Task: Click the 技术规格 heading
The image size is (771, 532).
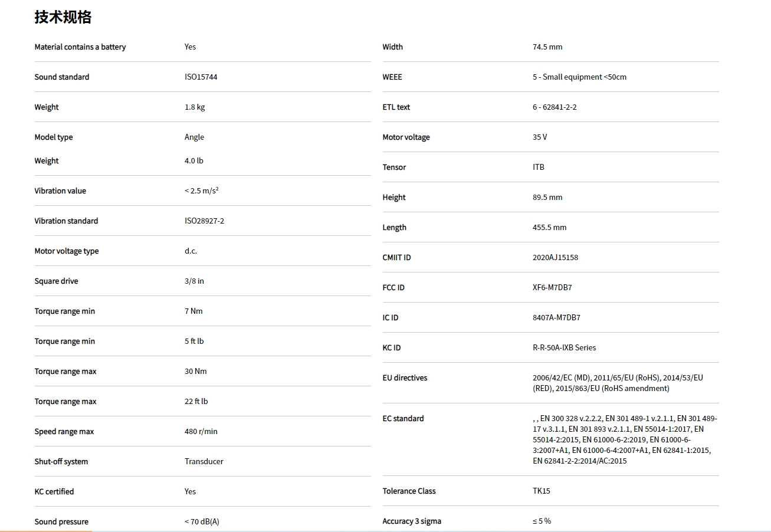Action: click(63, 17)
